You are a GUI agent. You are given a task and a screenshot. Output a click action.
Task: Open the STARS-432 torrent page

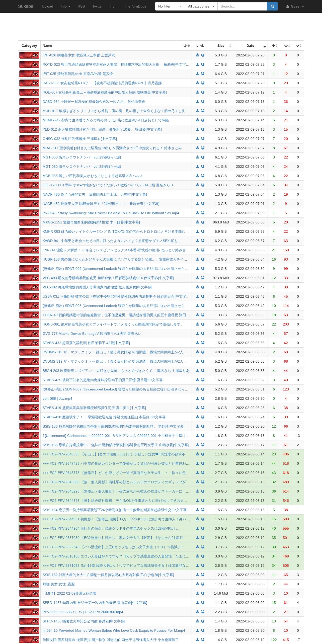[x=86, y=343]
